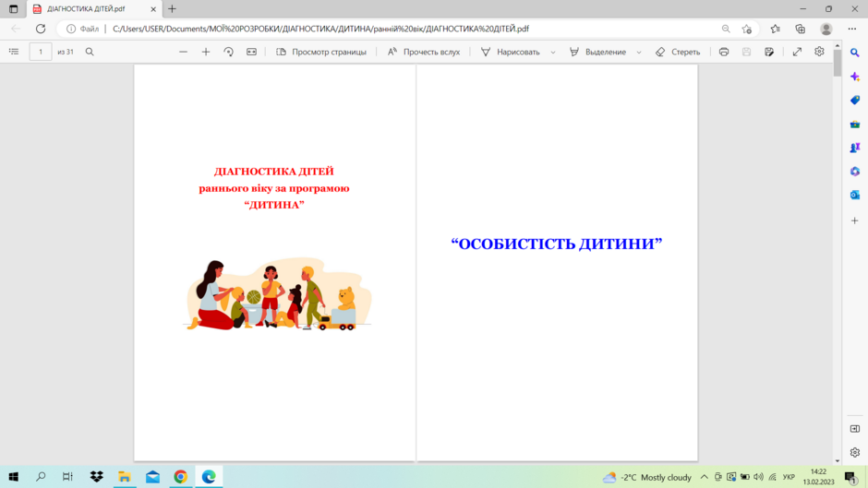This screenshot has width=868, height=488.
Task: Open Google Chrome from the taskbar
Action: point(180,477)
